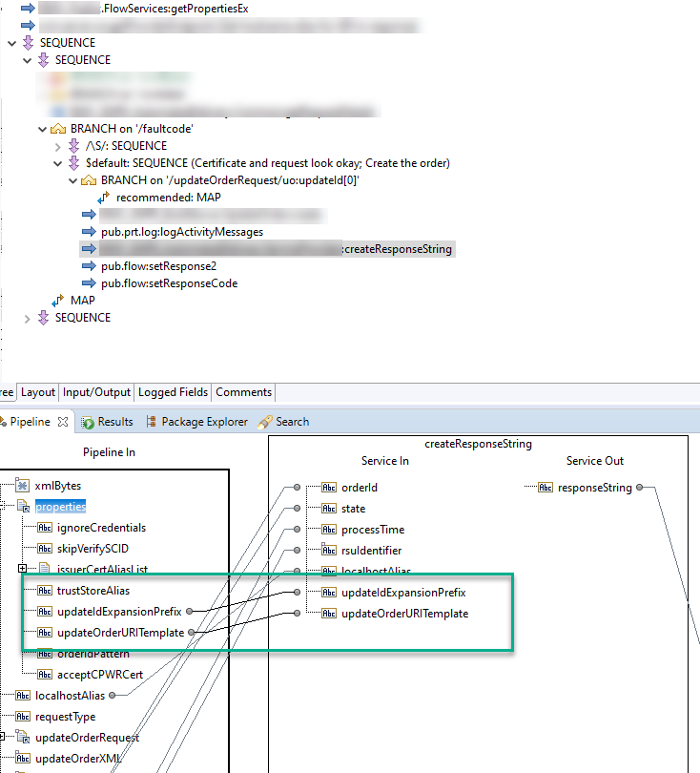Collapse the nested SEQUENCE step

pos(28,61)
